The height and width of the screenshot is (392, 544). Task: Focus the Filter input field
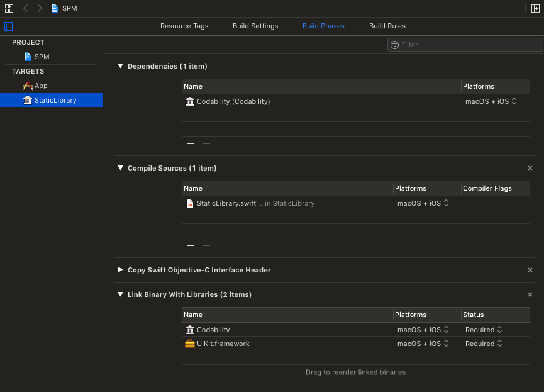465,45
